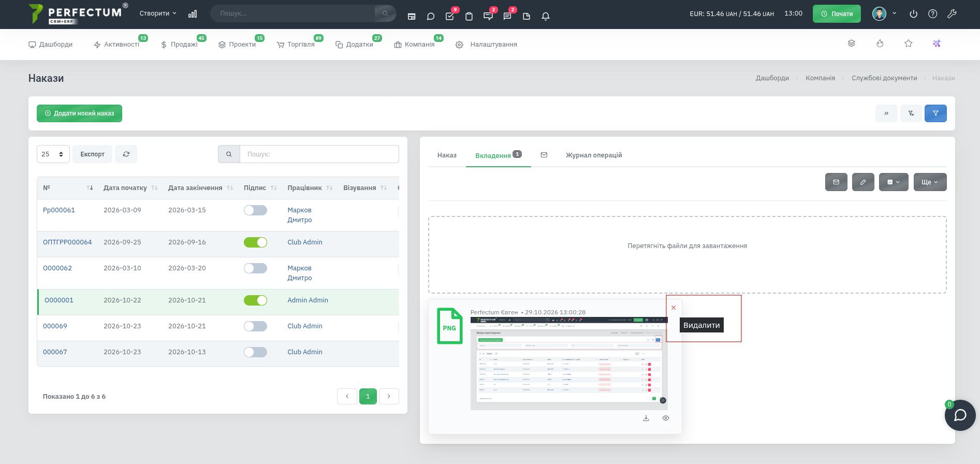The width and height of the screenshot is (980, 464).
Task: Open the wrench setup icon
Action: 952,14
